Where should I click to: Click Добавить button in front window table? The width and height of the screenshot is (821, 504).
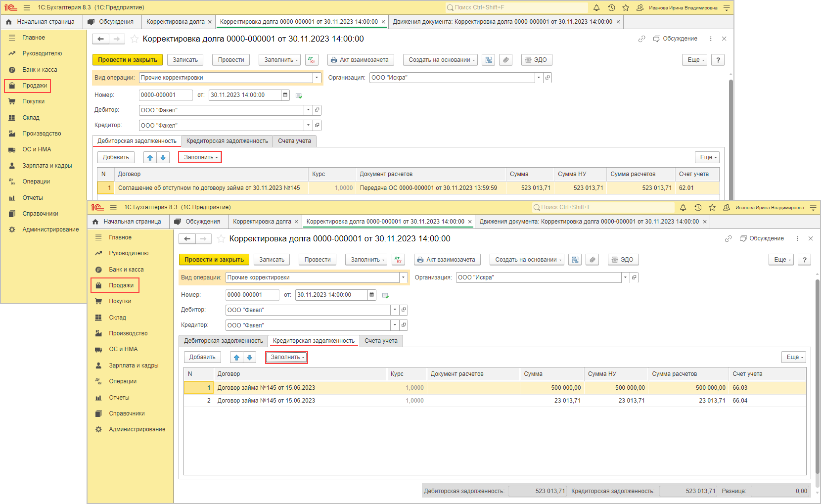point(202,357)
